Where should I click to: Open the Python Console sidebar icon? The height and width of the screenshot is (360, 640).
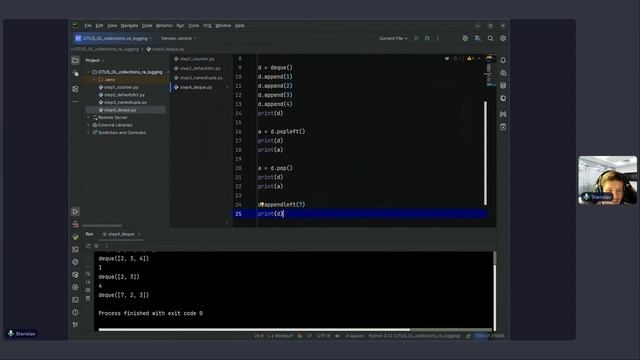point(75,237)
